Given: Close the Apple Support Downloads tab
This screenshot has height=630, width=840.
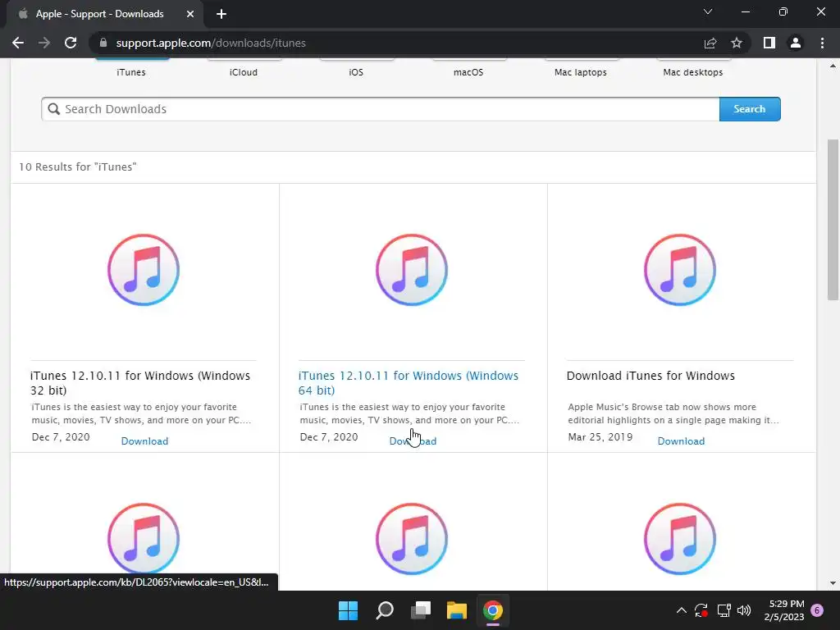Looking at the screenshot, I should [x=190, y=14].
